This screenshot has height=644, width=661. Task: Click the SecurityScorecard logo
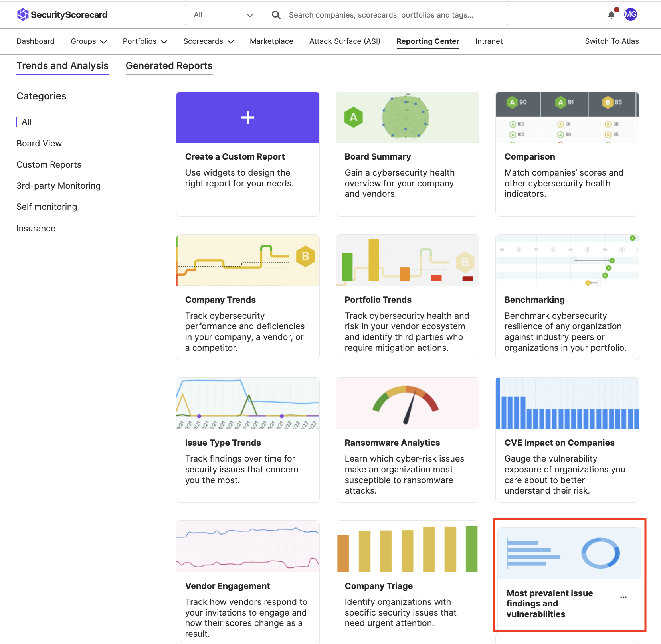[62, 15]
